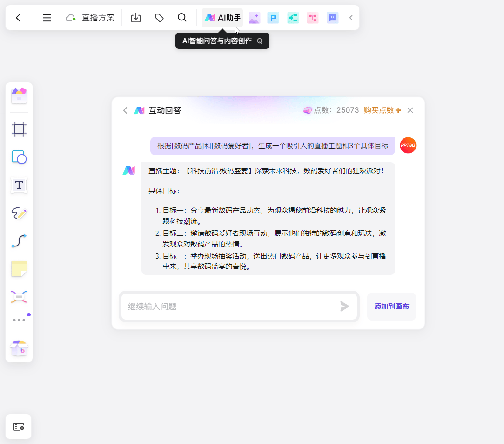This screenshot has width=504, height=444.
Task: Click the 购买点数 link
Action: pos(382,110)
